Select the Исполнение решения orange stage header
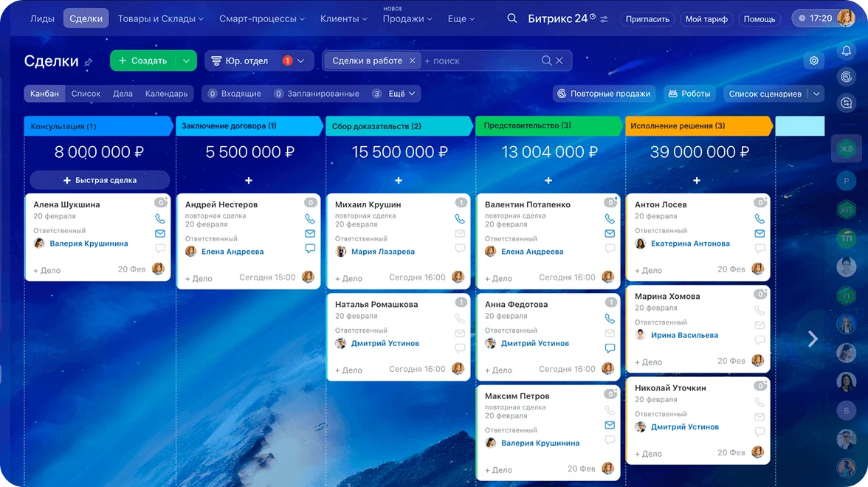 pos(698,125)
